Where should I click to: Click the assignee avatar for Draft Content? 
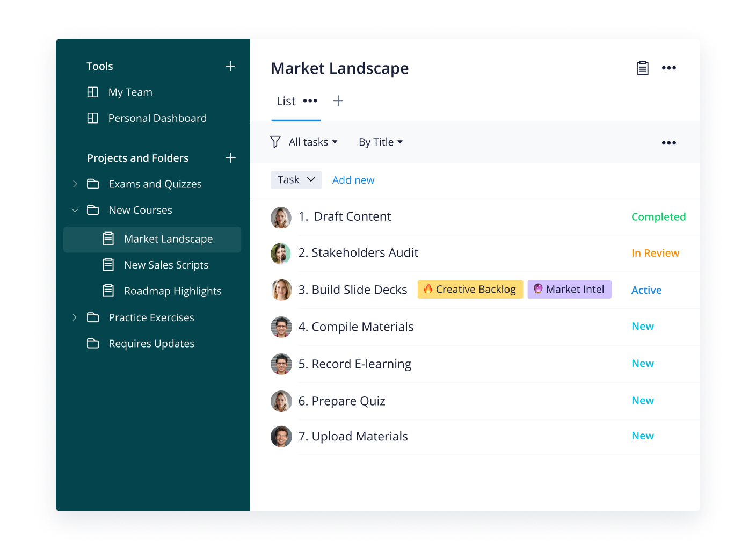pos(281,218)
